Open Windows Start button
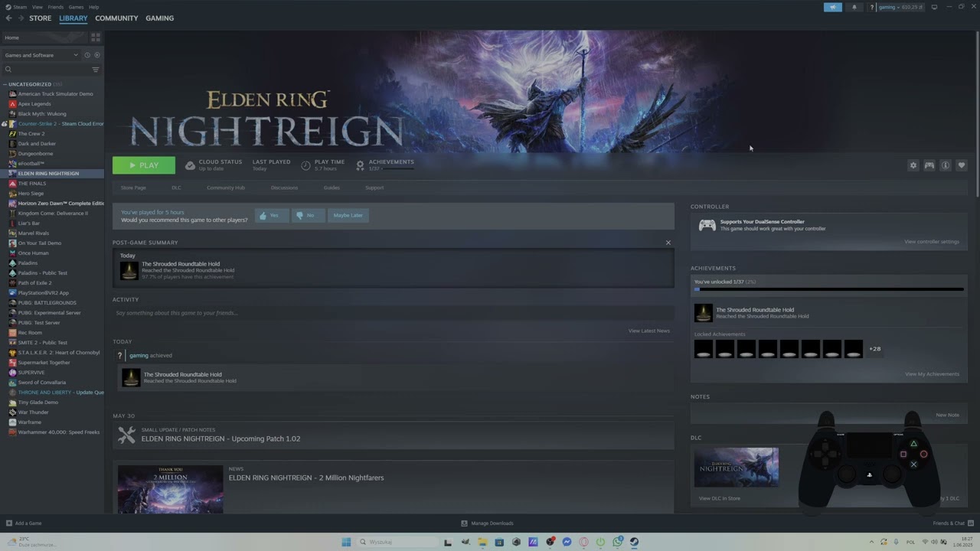The image size is (980, 551). 346,542
